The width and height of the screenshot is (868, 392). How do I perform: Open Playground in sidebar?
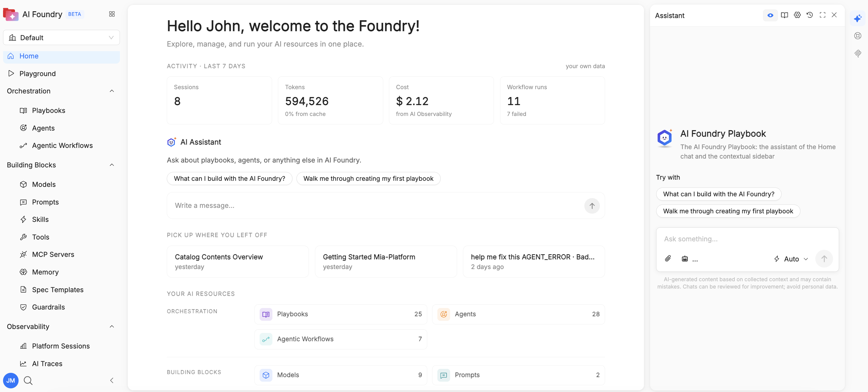click(61, 73)
